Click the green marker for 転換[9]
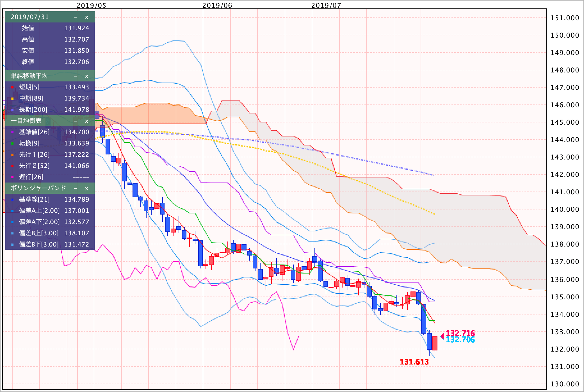Image resolution: width=584 pixels, height=392 pixels. click(x=12, y=143)
